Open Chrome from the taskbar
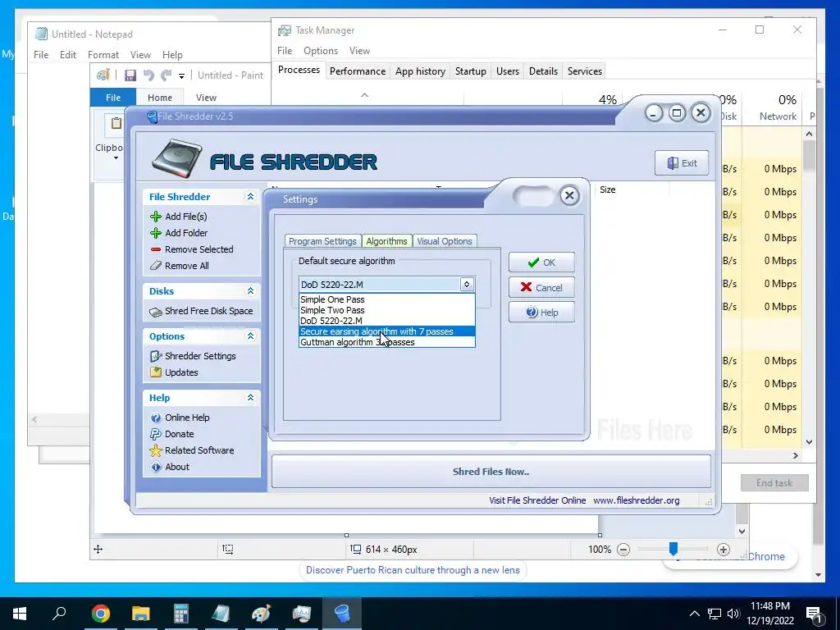 tap(101, 614)
